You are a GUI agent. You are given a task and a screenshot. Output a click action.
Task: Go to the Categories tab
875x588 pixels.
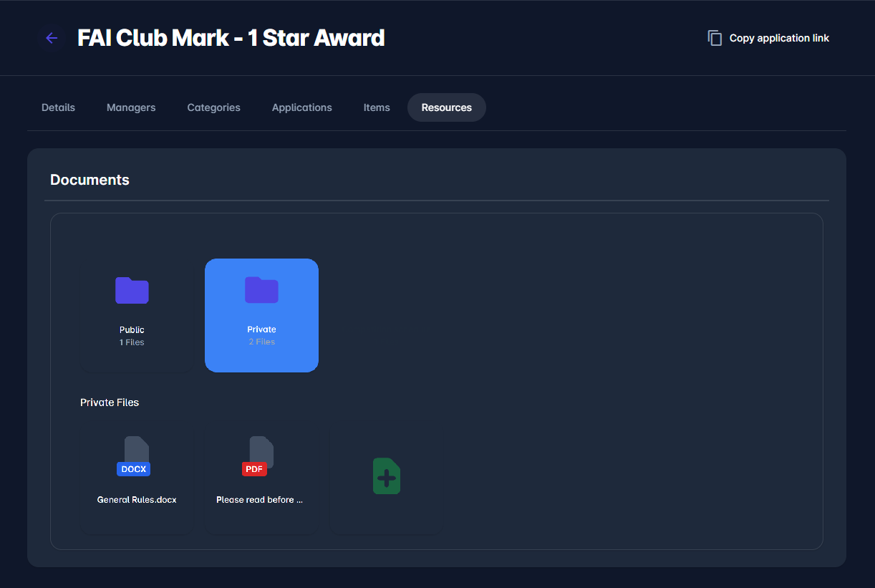coord(213,107)
